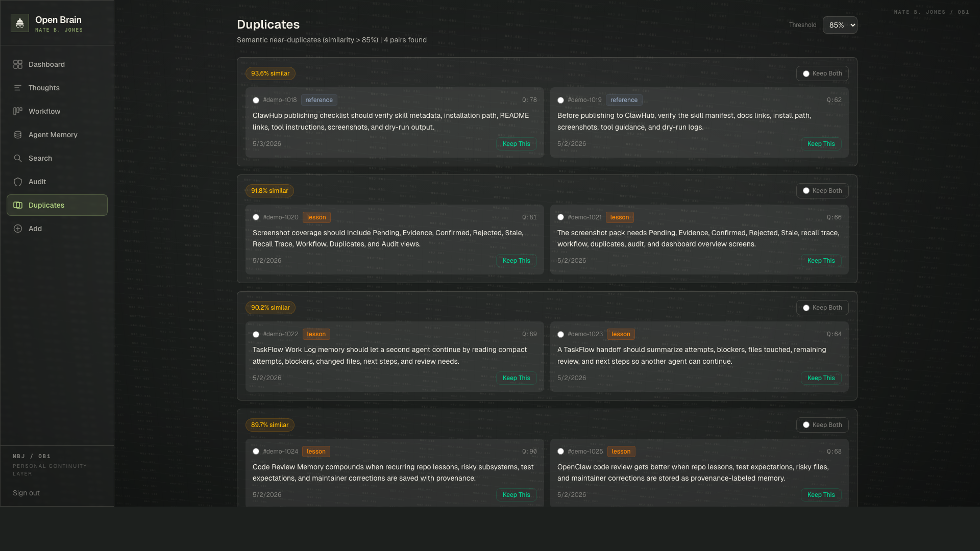
Task: Keep This on thought #demo-1020
Action: [516, 261]
